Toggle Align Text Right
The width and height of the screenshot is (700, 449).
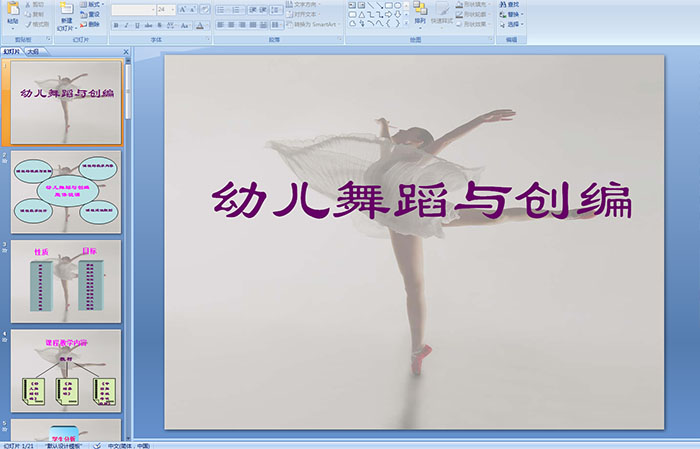pyautogui.click(x=242, y=25)
